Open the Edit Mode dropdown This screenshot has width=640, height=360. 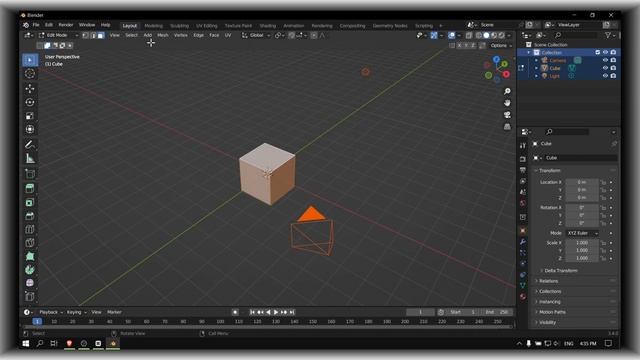pyautogui.click(x=58, y=36)
